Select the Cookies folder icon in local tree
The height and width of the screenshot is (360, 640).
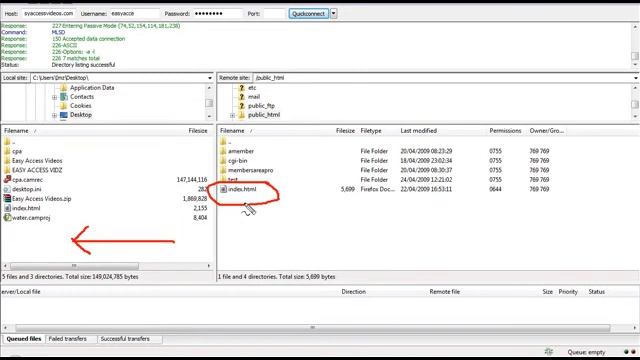point(64,106)
